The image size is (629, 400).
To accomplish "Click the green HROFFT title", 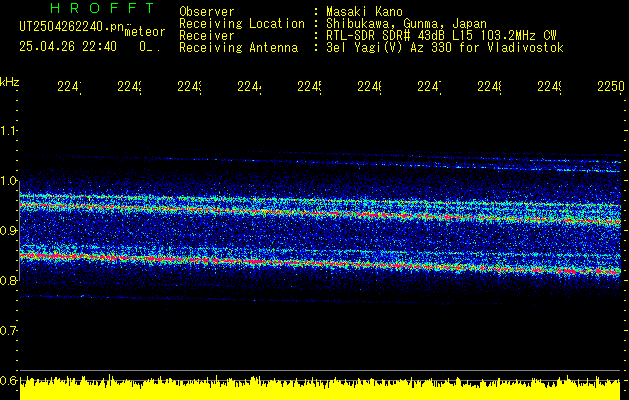I will click(102, 8).
